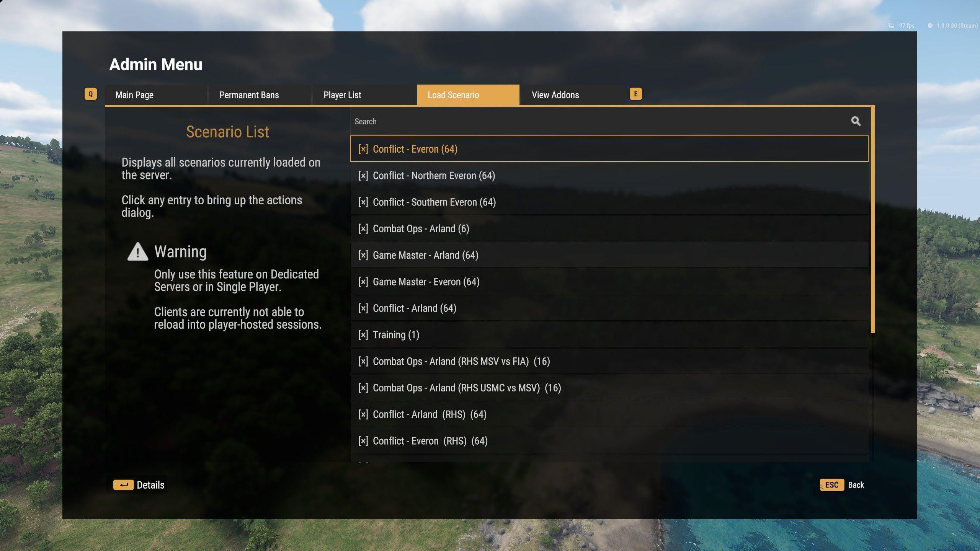The width and height of the screenshot is (980, 551).
Task: Click the search magnifier icon
Action: pos(856,121)
